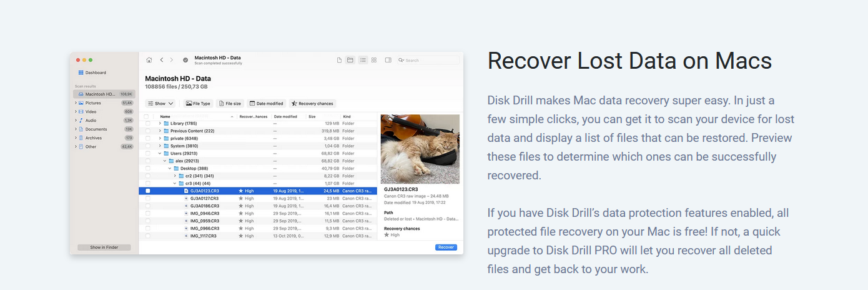
Task: Select the IMG_0966.CR3 file row
Action: (x=258, y=228)
